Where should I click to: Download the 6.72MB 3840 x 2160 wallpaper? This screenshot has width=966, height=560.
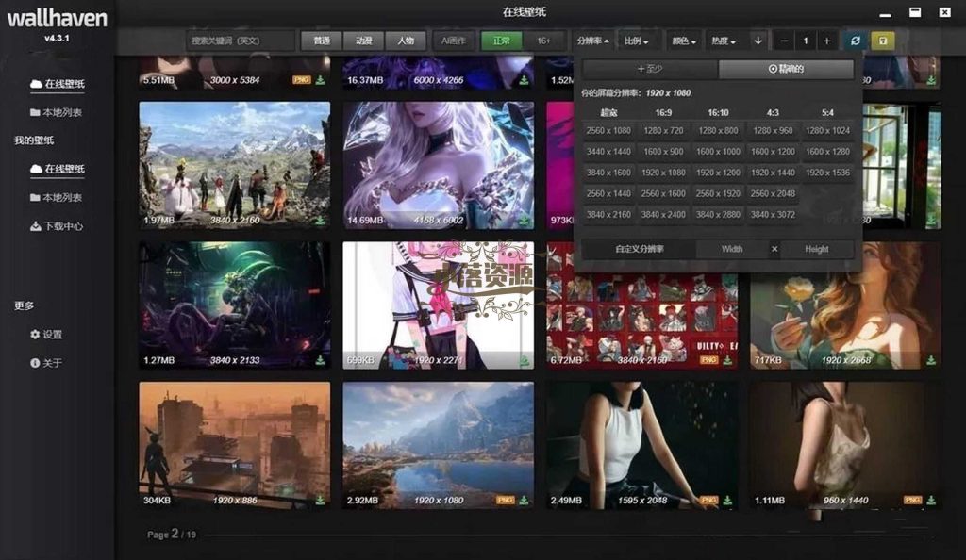[727, 361]
